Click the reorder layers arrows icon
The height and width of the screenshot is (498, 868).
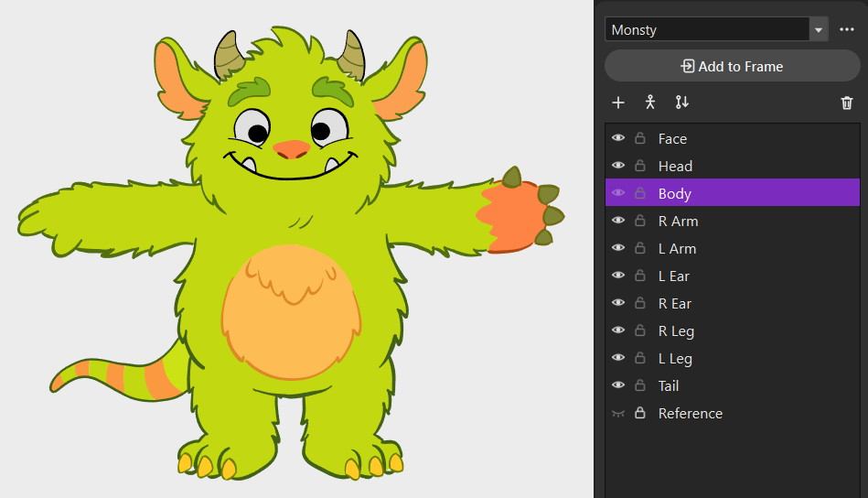[682, 103]
